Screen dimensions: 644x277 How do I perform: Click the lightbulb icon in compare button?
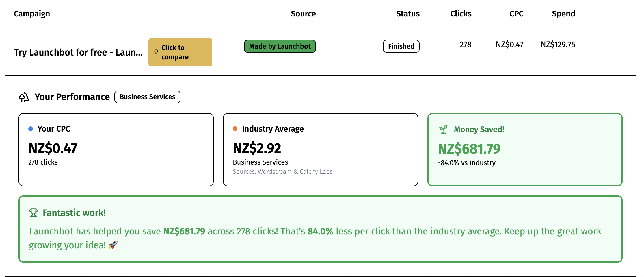(156, 52)
